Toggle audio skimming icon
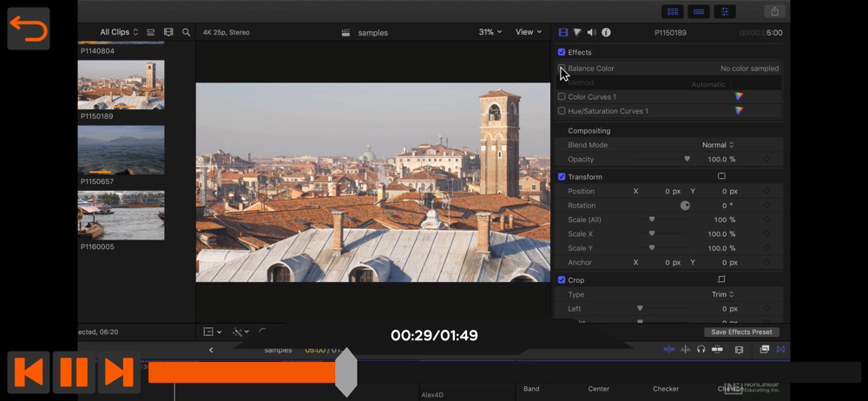Viewport: 868px width, 401px height. click(686, 350)
